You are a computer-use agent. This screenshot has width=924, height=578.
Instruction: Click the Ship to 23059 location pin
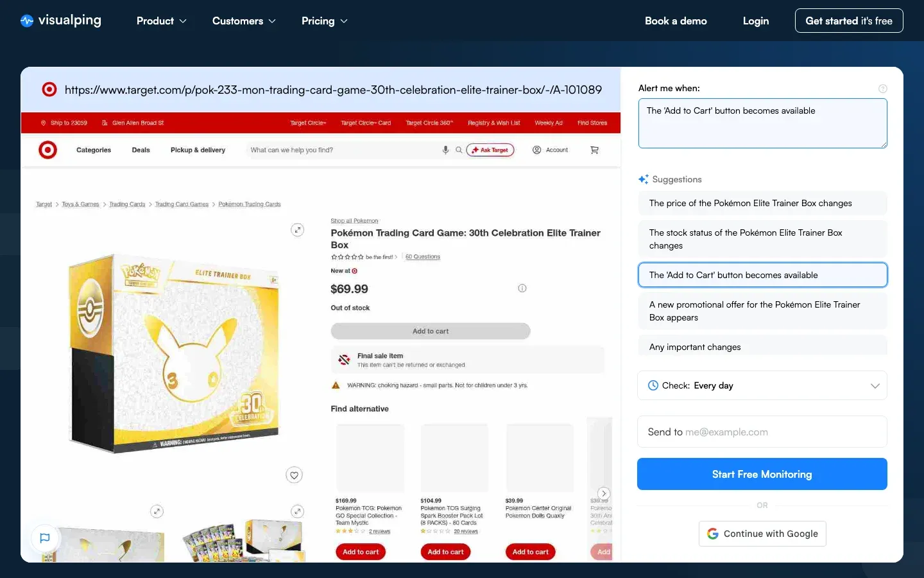44,123
